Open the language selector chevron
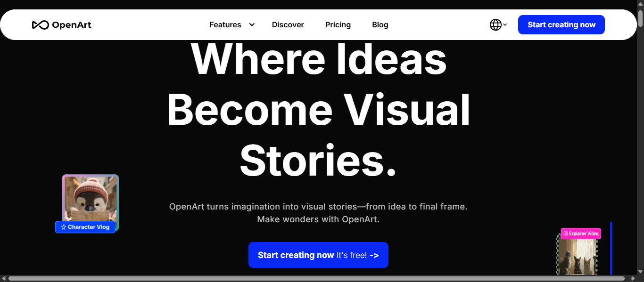Screen dimensions: 644x282 506,25
